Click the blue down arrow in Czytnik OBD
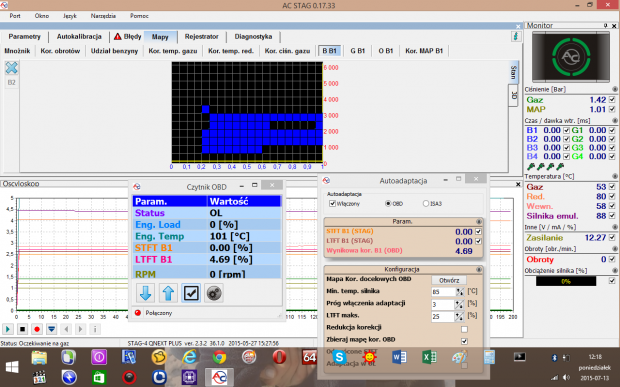This screenshot has height=387, width=620. (x=145, y=293)
